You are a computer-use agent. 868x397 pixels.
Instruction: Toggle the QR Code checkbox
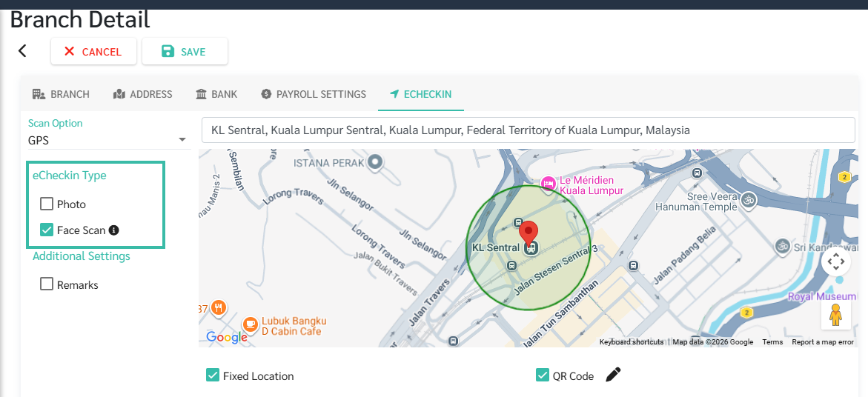click(543, 376)
